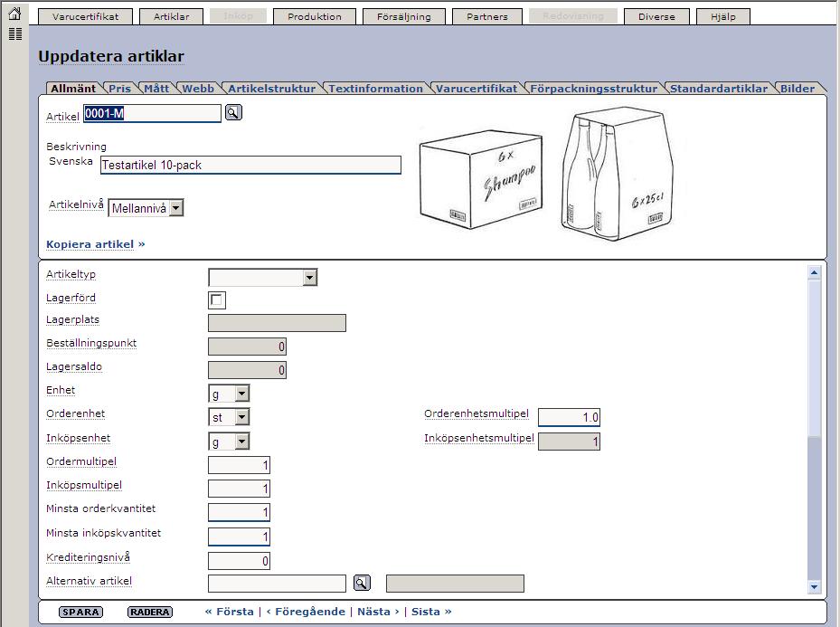Click the Ordermultipel input field

click(x=239, y=465)
